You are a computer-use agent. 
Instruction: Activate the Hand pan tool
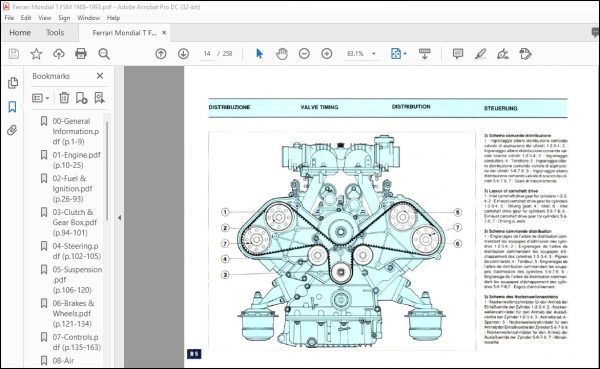(282, 54)
